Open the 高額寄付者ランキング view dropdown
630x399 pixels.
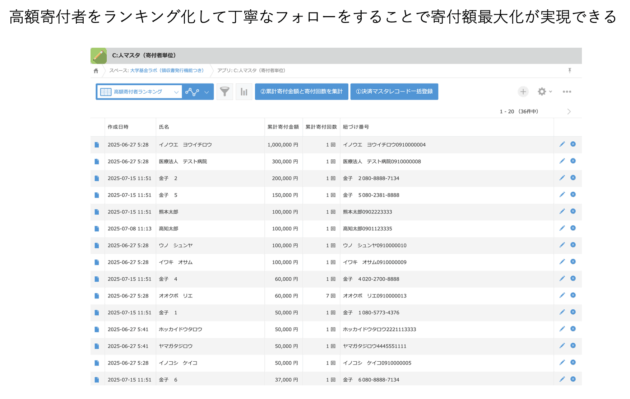139,92
